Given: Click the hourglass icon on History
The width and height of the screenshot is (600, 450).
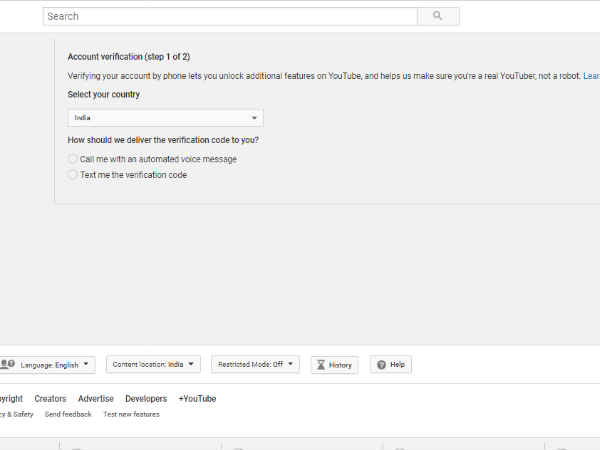Looking at the screenshot, I should (x=322, y=365).
